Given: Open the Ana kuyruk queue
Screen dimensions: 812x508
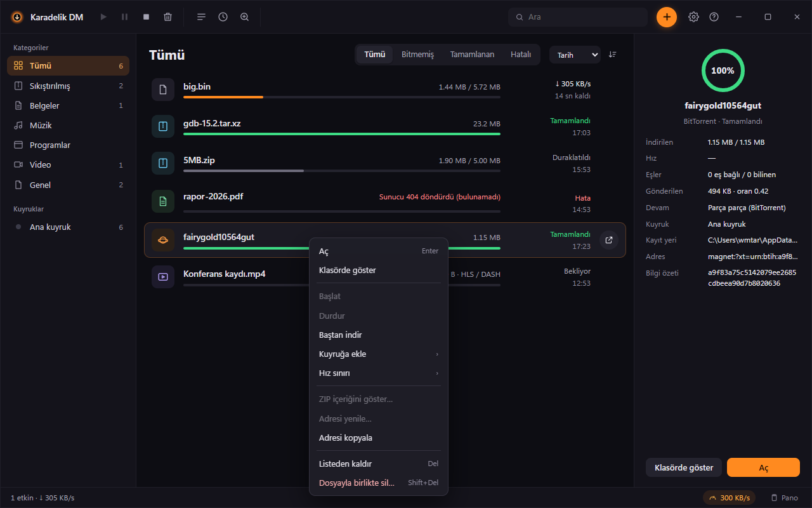Looking at the screenshot, I should click(68, 227).
